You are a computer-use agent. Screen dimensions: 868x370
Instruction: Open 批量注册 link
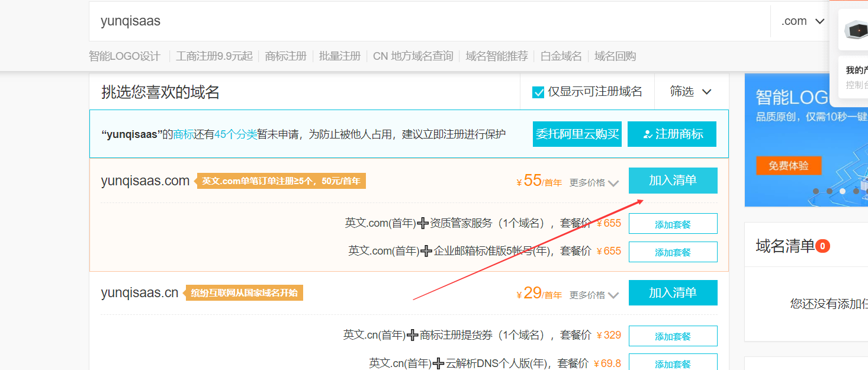tap(340, 56)
